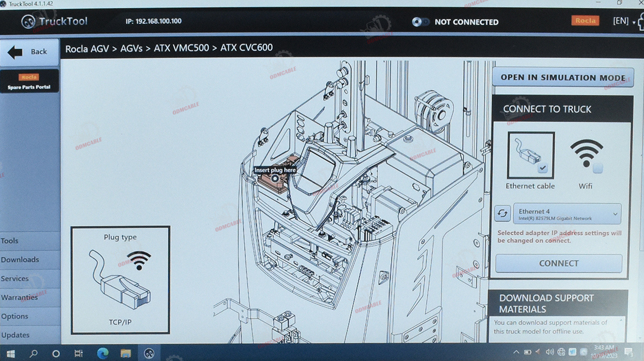Click the Insert plug here marker
The height and width of the screenshot is (361, 644).
pyautogui.click(x=275, y=179)
